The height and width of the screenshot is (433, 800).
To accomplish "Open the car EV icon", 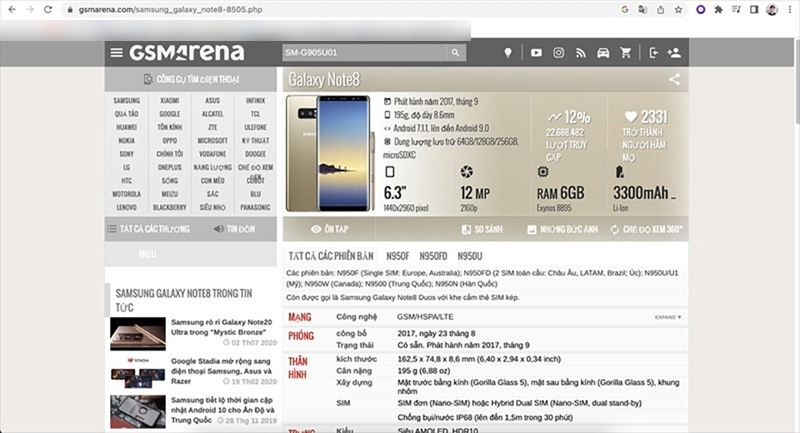I will (x=603, y=53).
